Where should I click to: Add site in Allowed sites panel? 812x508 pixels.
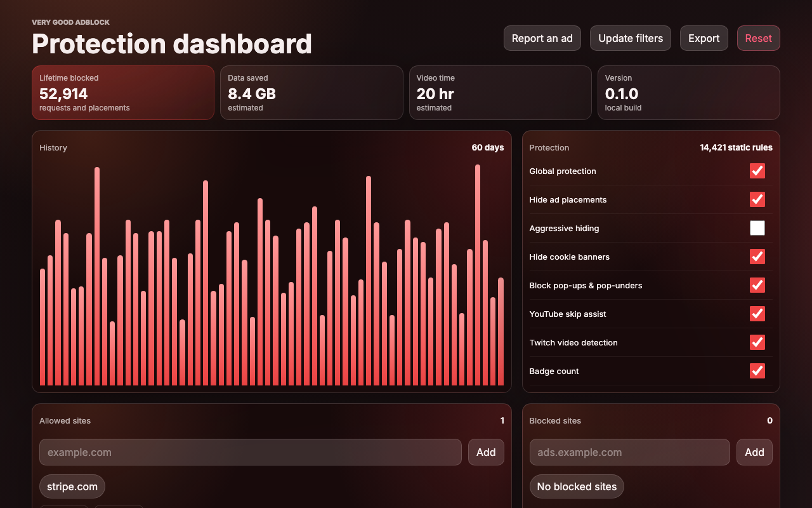(x=486, y=452)
